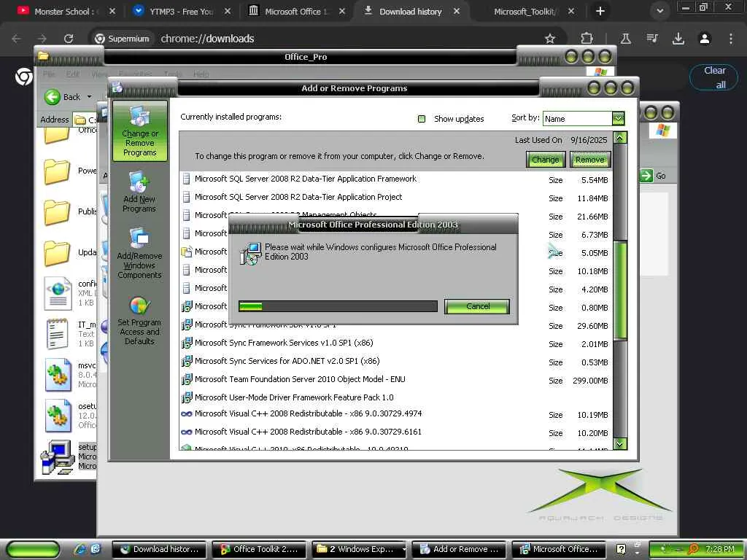747x560 pixels.
Task: Click the Go arrow in the rear Explorer window
Action: tap(646, 176)
